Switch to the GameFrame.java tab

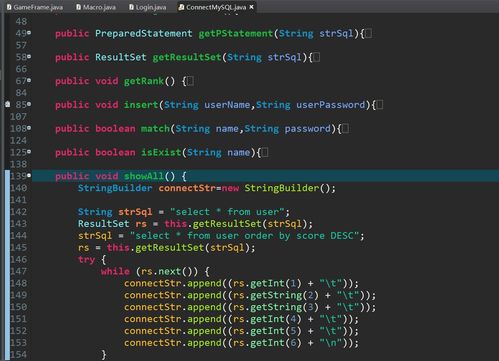point(34,7)
